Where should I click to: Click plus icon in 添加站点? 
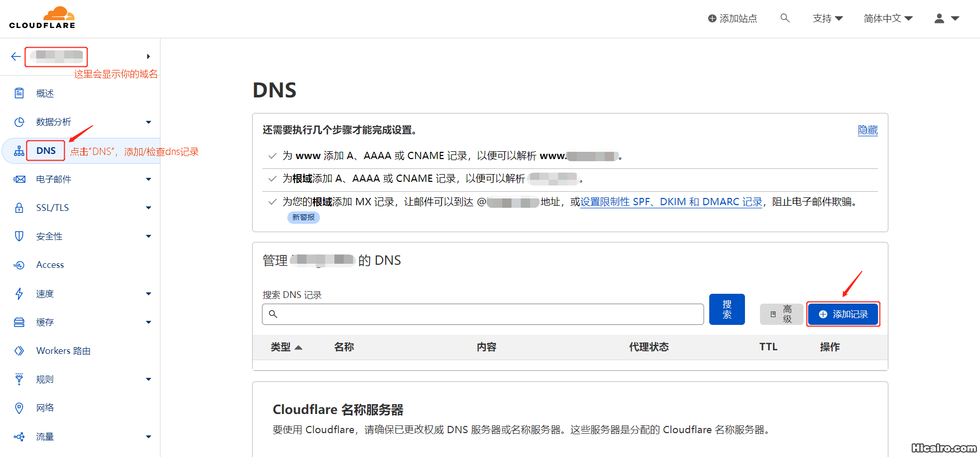coord(712,19)
